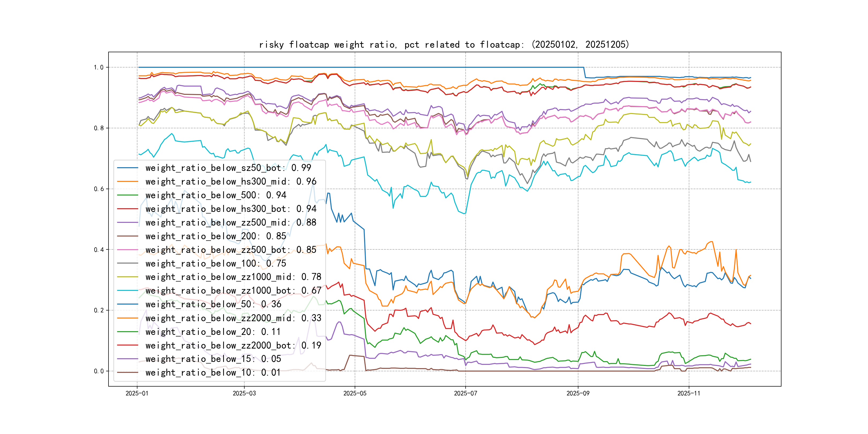Screen dimensions: 868x434
Task: Select legend text weight_ratio_below_200: 0.85
Action: click(216, 236)
